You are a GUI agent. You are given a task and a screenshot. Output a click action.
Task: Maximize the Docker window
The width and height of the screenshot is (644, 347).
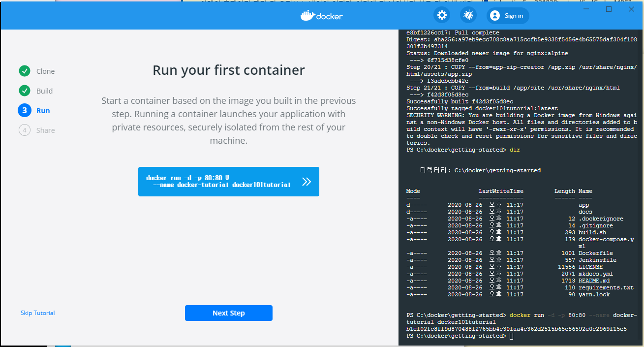pyautogui.click(x=609, y=9)
